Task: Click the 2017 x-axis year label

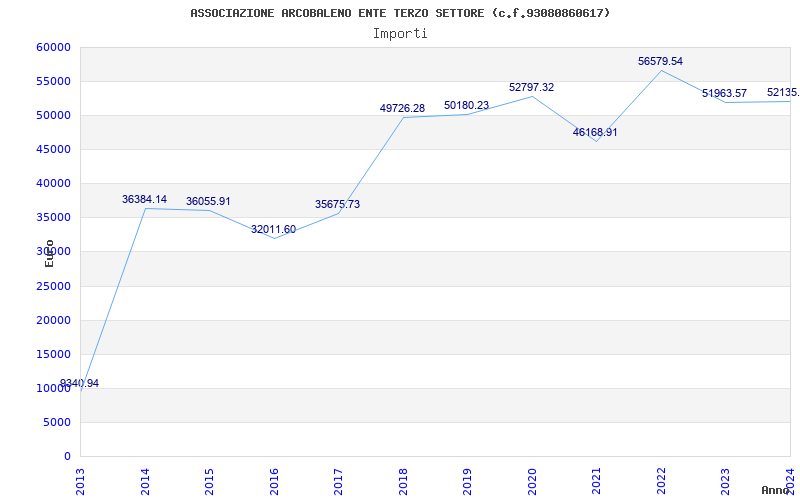Action: click(338, 481)
